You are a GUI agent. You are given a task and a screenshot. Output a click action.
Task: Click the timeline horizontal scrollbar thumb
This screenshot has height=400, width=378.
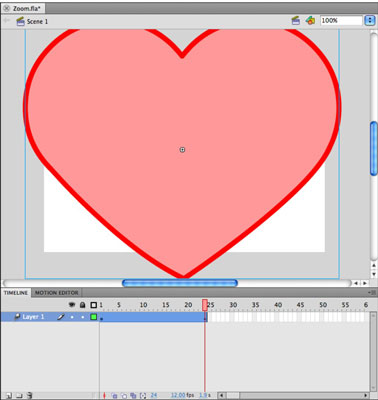233,395
